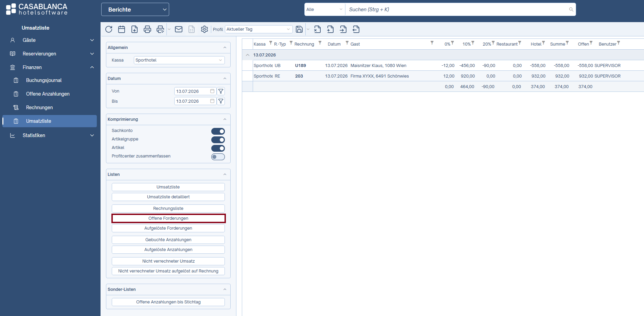This screenshot has height=316, width=644.
Task: Open the Kassa Sporthotel dropdown
Action: tap(179, 60)
